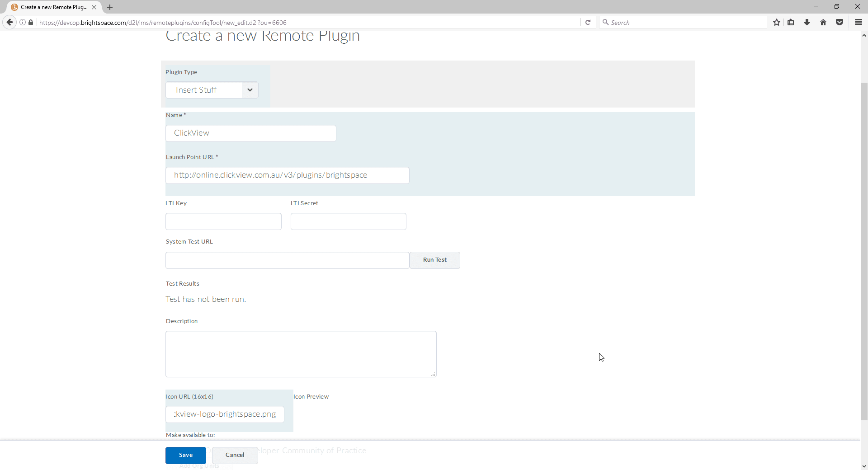The width and height of the screenshot is (868, 470).
Task: Click the padlock security icon
Action: tap(30, 22)
